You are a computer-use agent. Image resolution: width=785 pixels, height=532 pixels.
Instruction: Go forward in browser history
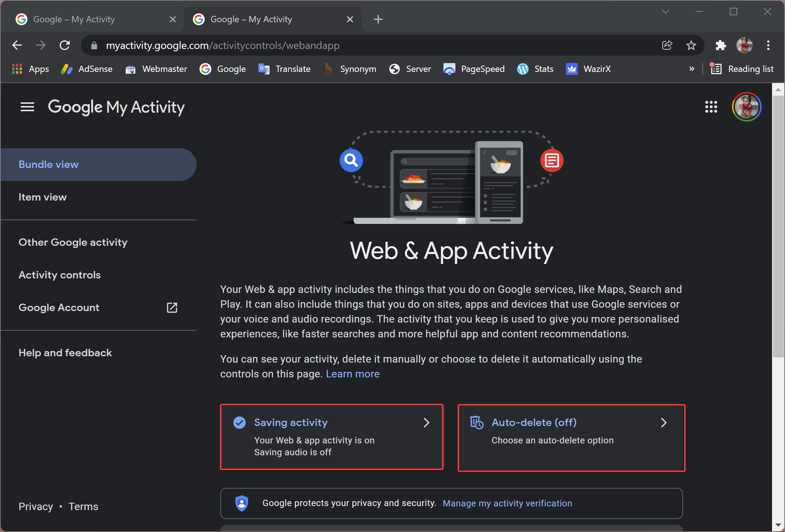coord(41,45)
